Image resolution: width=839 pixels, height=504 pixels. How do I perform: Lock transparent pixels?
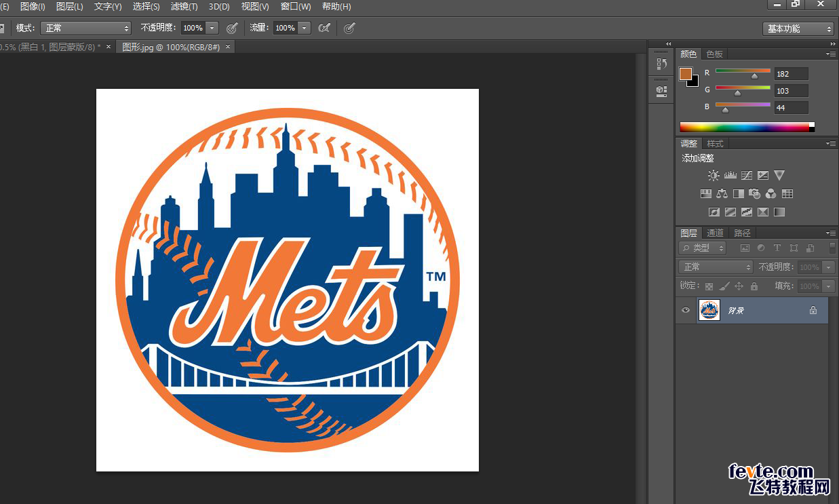tap(709, 286)
